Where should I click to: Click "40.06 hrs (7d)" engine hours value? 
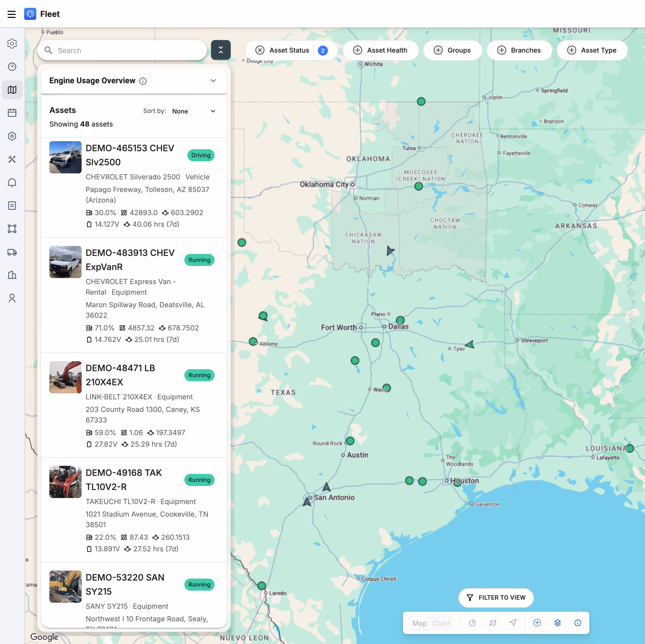(x=156, y=224)
